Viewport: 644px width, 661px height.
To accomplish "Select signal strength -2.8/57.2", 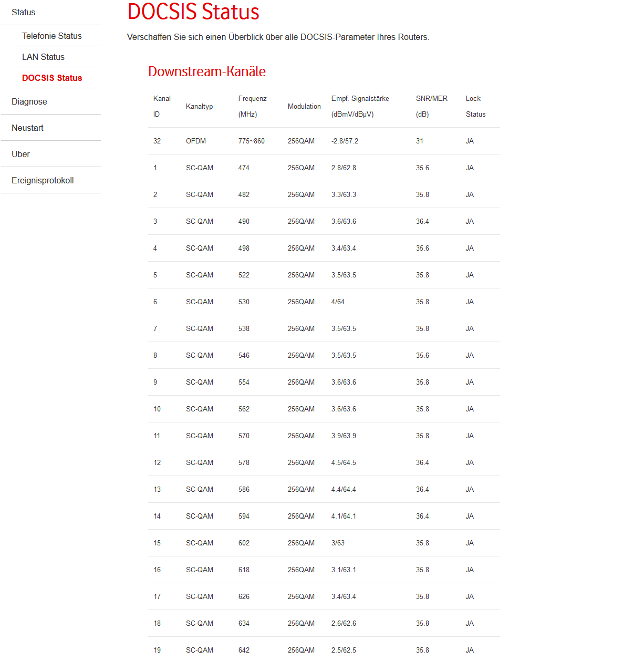I will [x=345, y=141].
